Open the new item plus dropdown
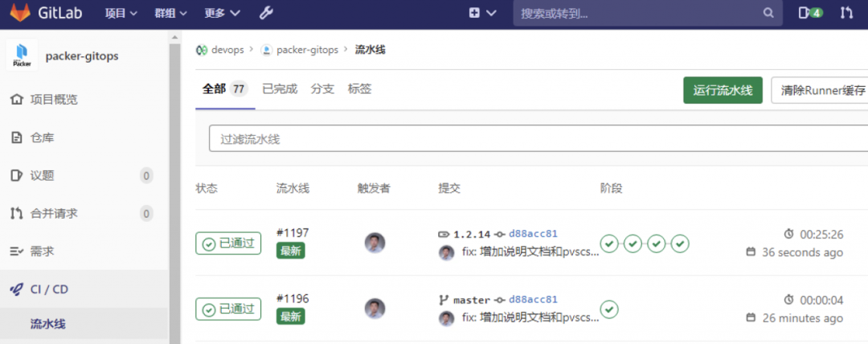The width and height of the screenshot is (868, 344). click(483, 14)
